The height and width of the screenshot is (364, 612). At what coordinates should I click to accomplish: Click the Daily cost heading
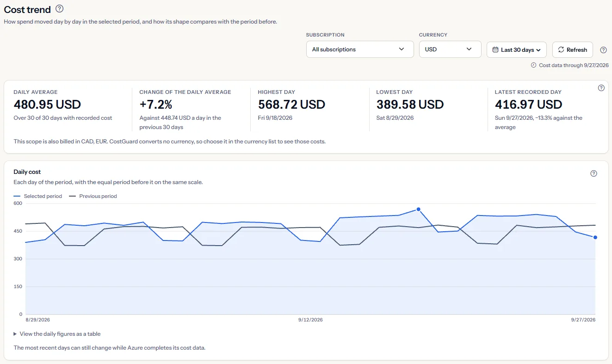(27, 172)
